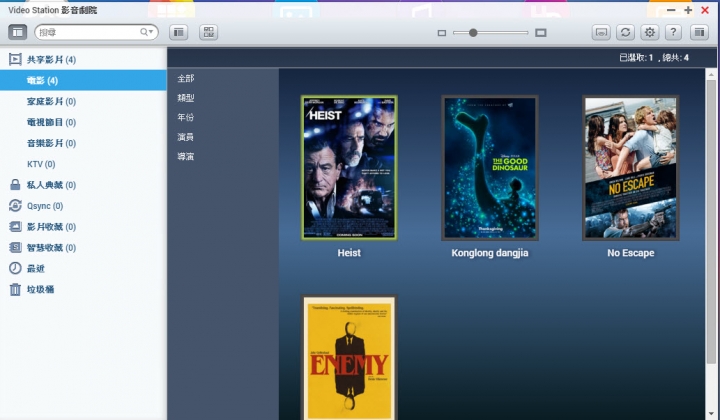Close the Video Station window

705,10
